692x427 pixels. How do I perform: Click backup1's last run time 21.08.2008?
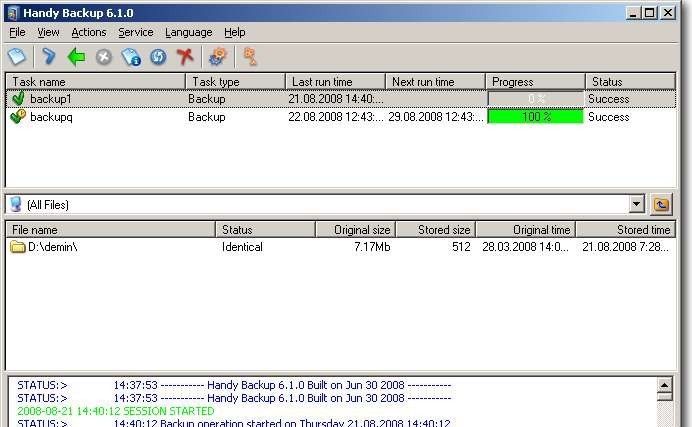(335, 98)
